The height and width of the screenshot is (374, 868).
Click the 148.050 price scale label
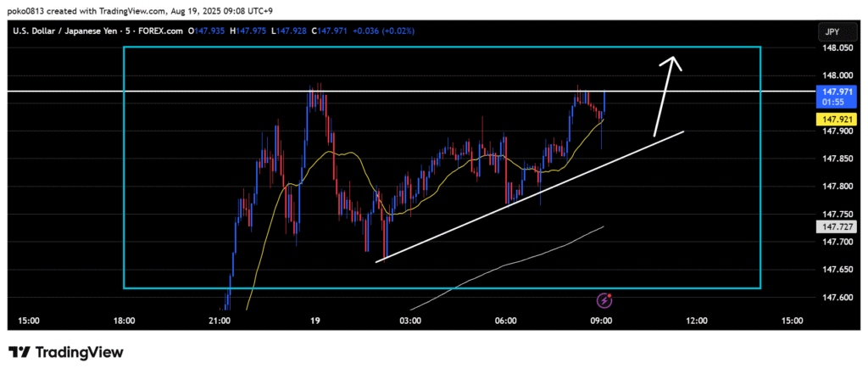[831, 48]
